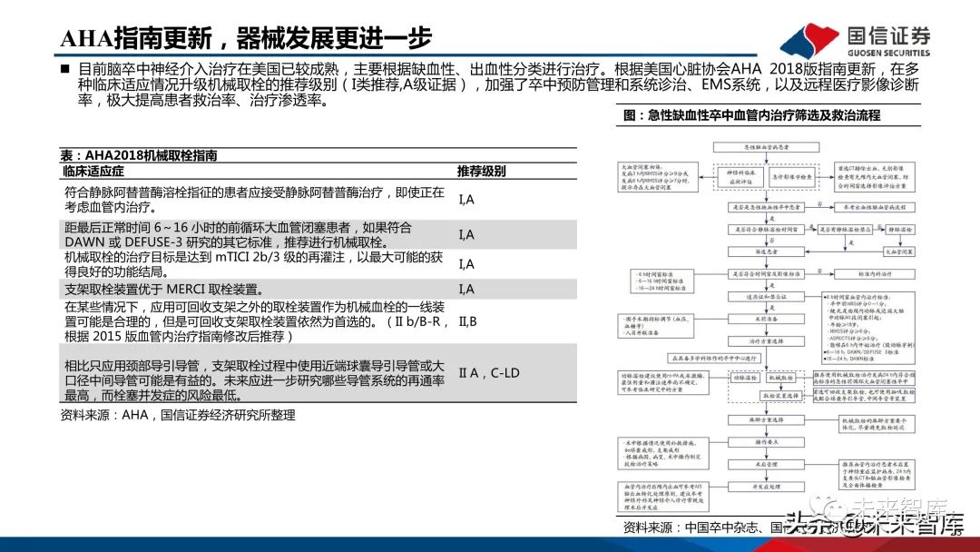Click the '是否是急性缺血性卒中患者' decision box

click(766, 207)
